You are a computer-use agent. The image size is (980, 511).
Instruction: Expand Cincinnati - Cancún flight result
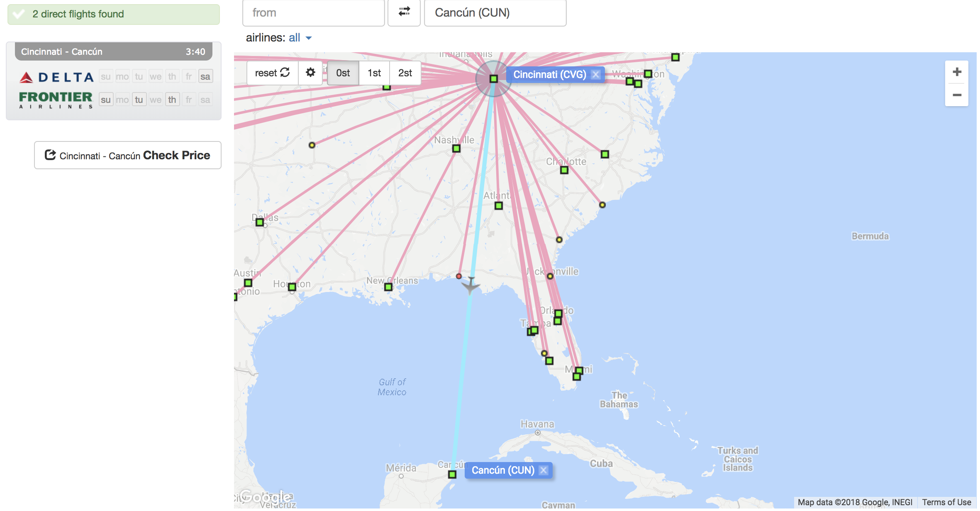[113, 52]
